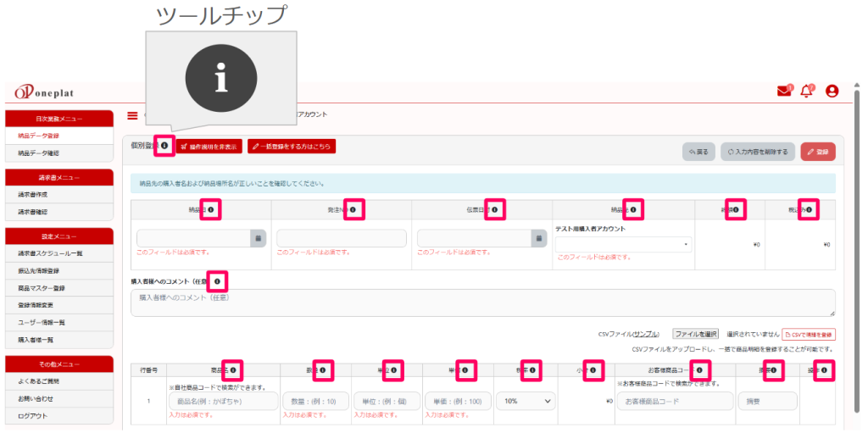Click info icon on お客様商品コード column
This screenshot has height=433, width=868.
pyautogui.click(x=699, y=370)
